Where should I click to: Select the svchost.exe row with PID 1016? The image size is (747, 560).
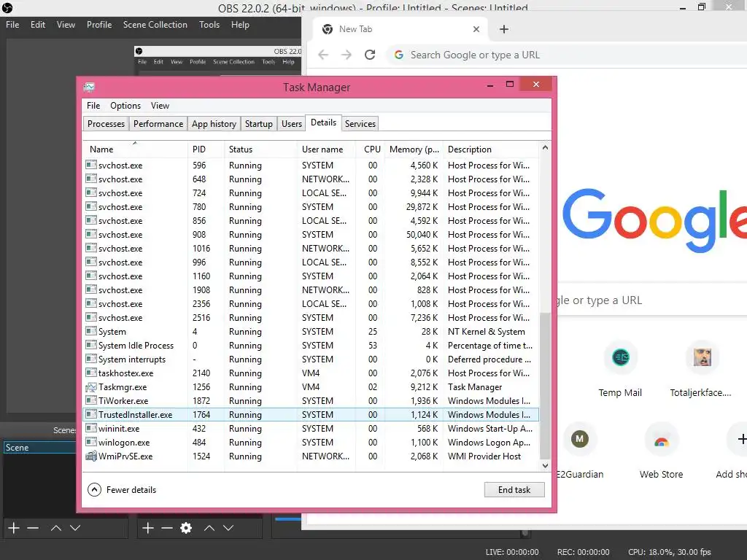click(311, 248)
